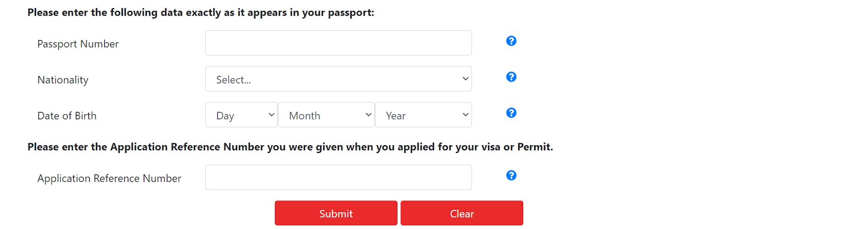Open the Day dropdown
Screen dimensions: 868x229
pyautogui.click(x=241, y=115)
